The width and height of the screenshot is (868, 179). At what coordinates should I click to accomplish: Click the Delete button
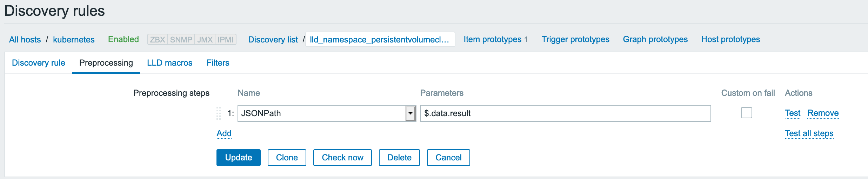click(x=399, y=158)
